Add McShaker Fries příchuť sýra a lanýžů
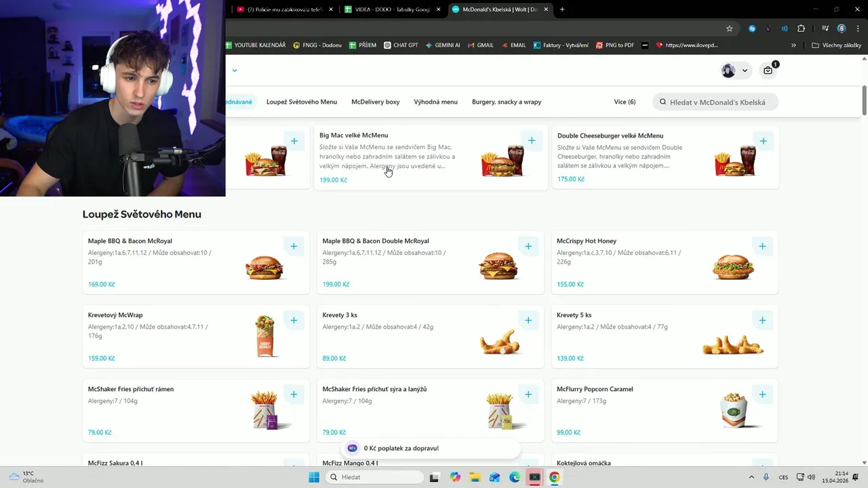This screenshot has height=488, width=868. tap(528, 394)
